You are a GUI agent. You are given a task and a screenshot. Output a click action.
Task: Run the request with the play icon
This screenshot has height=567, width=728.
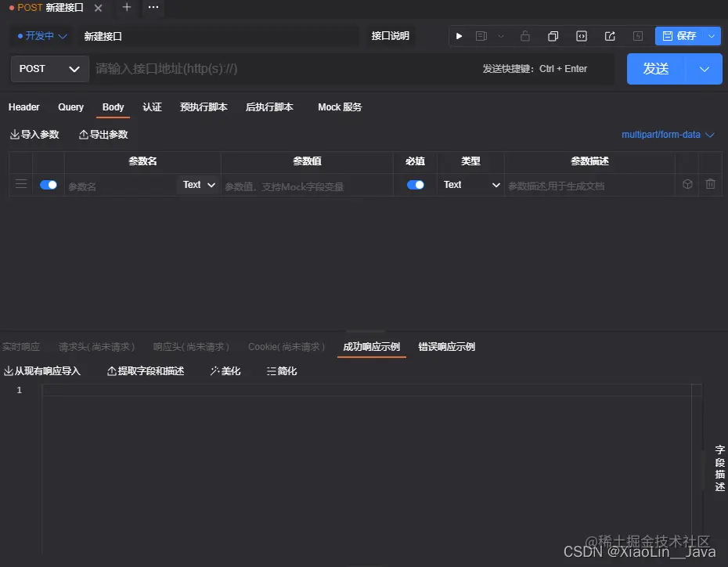coord(459,35)
